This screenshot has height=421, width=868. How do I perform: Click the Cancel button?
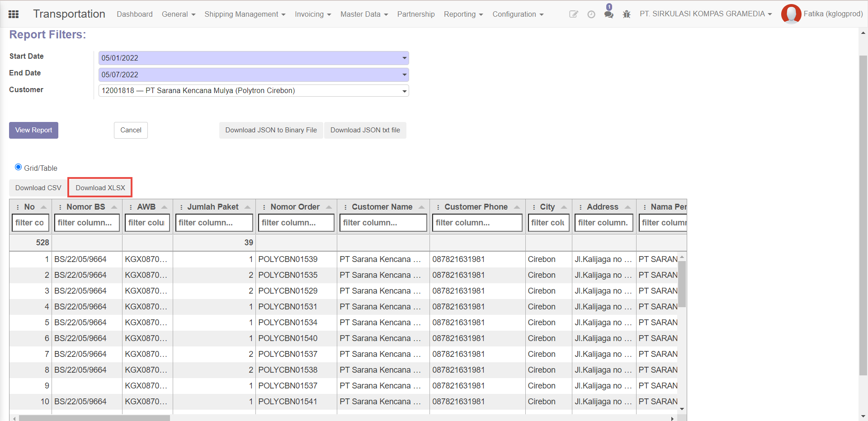coord(131,130)
